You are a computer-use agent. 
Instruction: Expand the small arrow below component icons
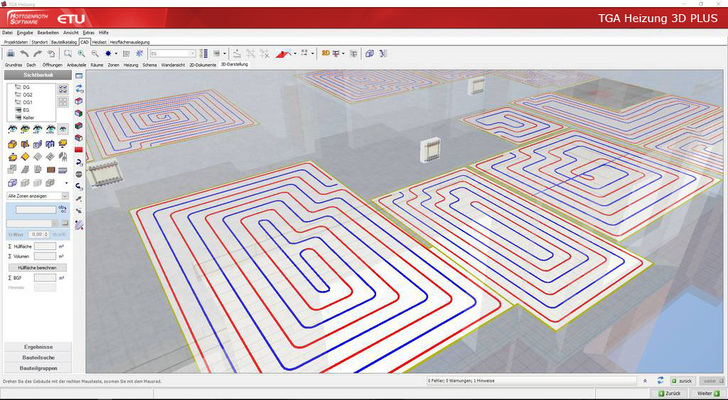click(66, 183)
